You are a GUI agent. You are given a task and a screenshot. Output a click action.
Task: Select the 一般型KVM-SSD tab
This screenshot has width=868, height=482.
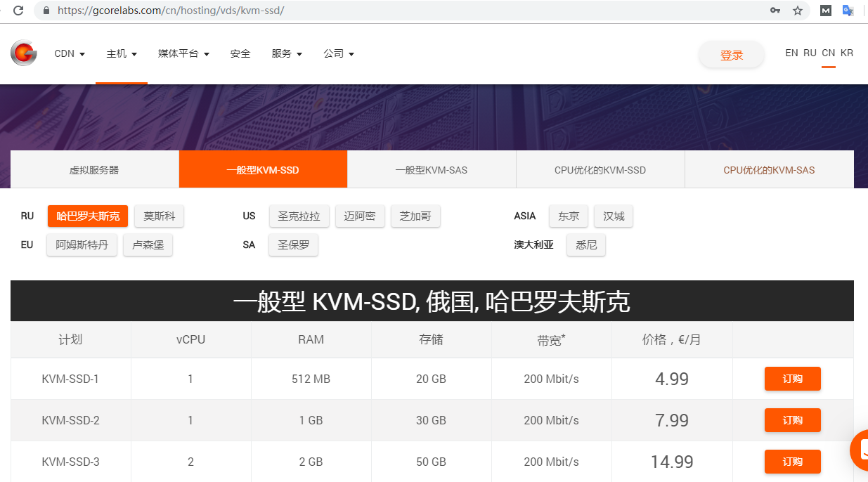click(x=263, y=169)
